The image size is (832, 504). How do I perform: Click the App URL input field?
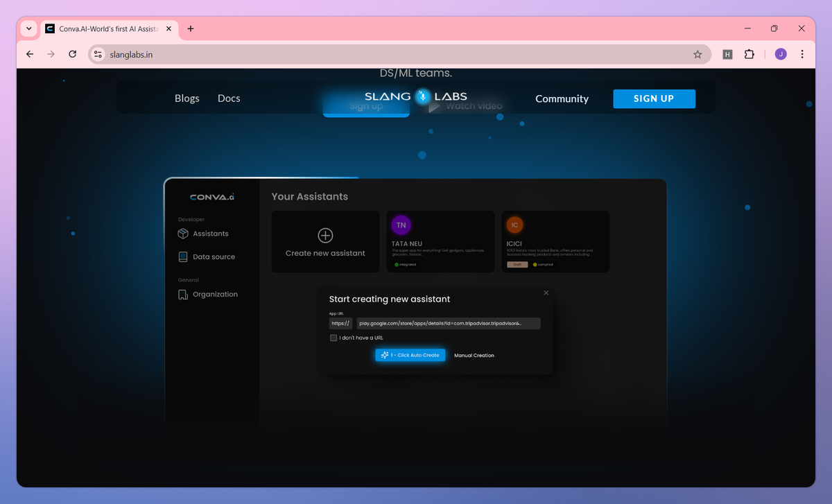448,323
